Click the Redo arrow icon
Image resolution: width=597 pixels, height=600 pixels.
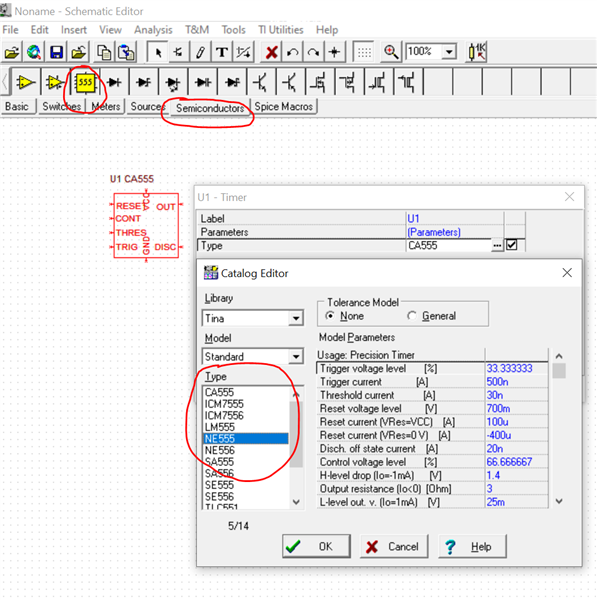coord(313,52)
